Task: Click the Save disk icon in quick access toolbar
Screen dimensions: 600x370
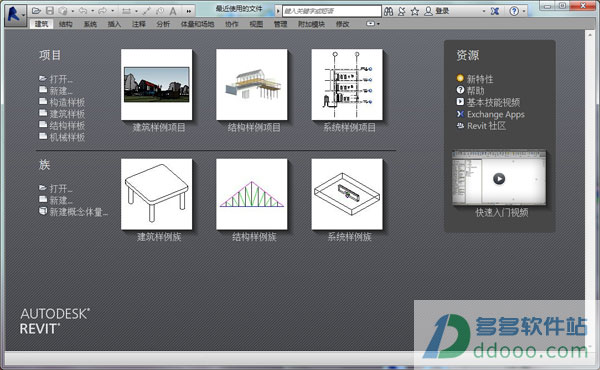Action: click(x=50, y=11)
